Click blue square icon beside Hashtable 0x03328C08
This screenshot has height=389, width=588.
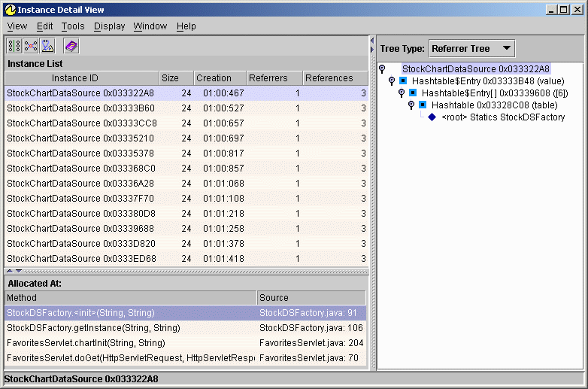click(x=423, y=105)
